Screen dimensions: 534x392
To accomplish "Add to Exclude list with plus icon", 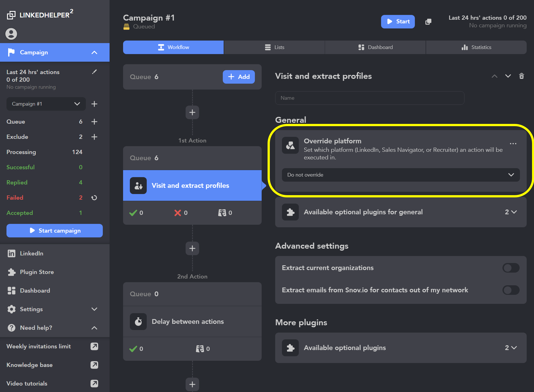I will click(x=94, y=137).
